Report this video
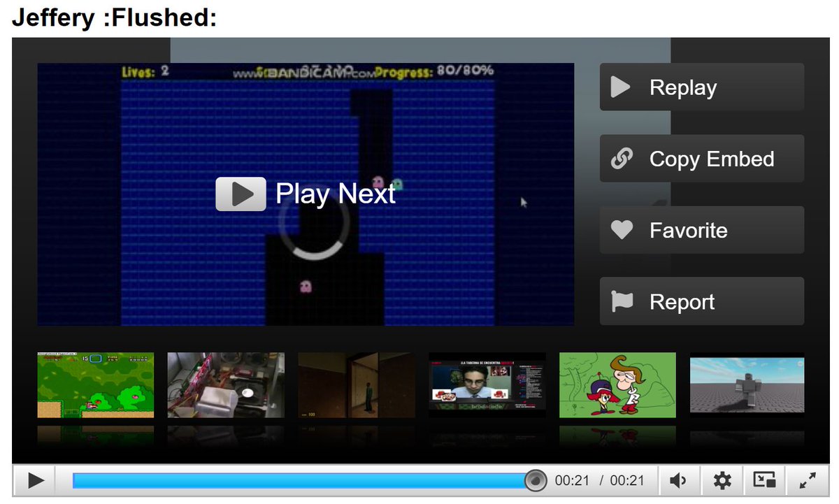Viewport: 839px width, 504px height. (x=702, y=301)
